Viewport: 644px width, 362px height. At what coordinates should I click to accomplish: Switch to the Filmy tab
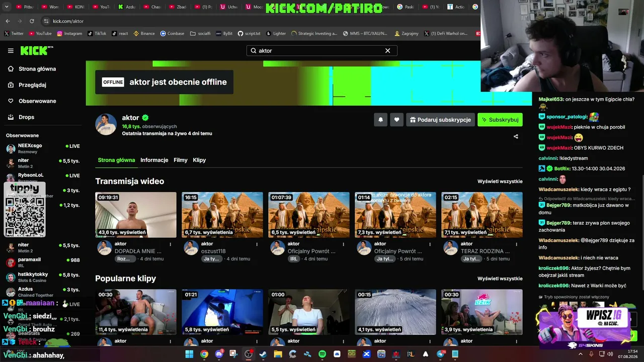181,160
